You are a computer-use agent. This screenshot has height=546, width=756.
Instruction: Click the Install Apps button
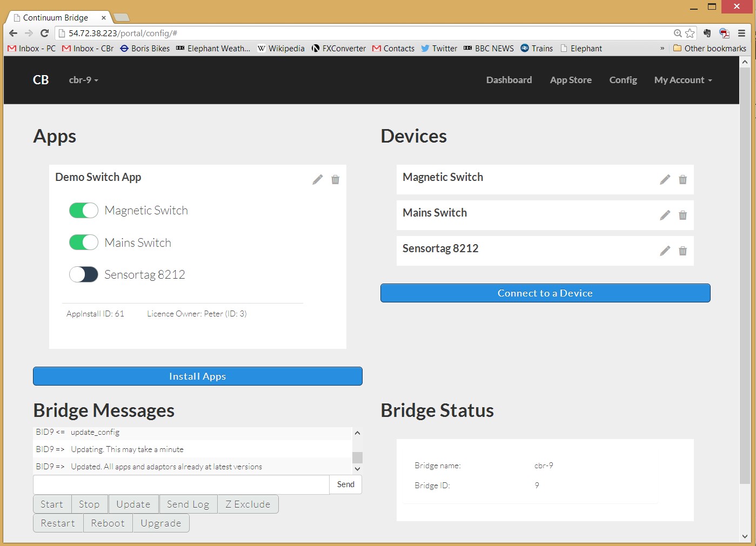(198, 376)
